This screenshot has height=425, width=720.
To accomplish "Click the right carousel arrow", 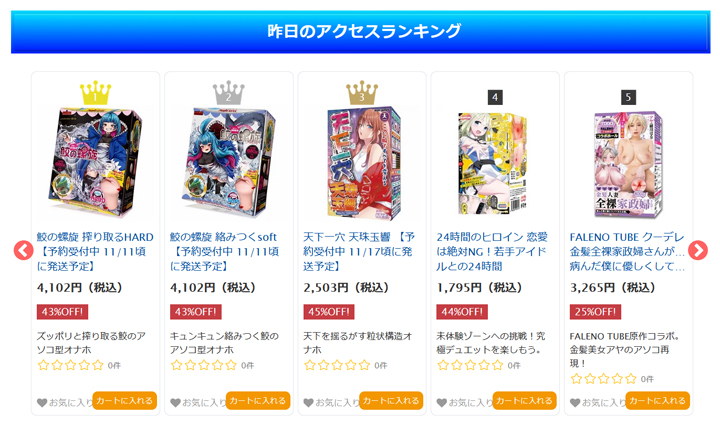I will click(x=698, y=251).
